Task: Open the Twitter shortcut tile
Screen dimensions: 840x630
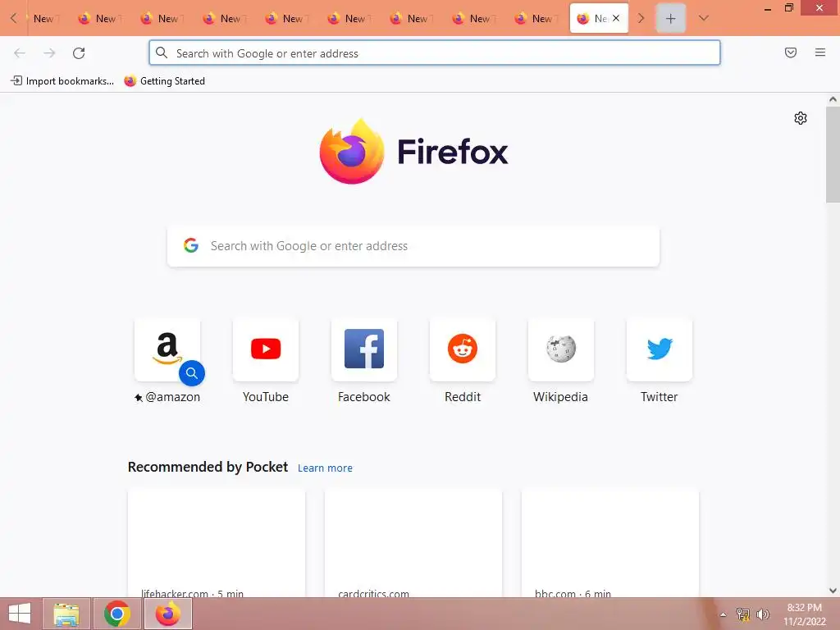Action: pos(660,349)
